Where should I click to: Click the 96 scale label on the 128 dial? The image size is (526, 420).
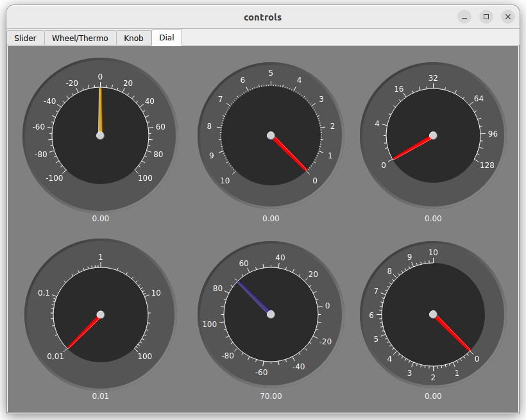click(493, 134)
